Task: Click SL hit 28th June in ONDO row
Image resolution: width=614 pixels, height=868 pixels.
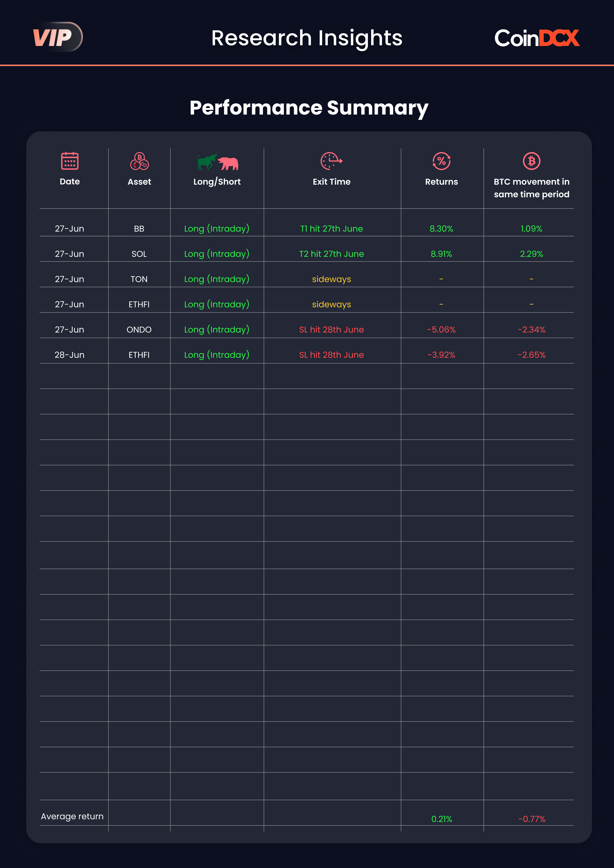Action: pyautogui.click(x=332, y=330)
